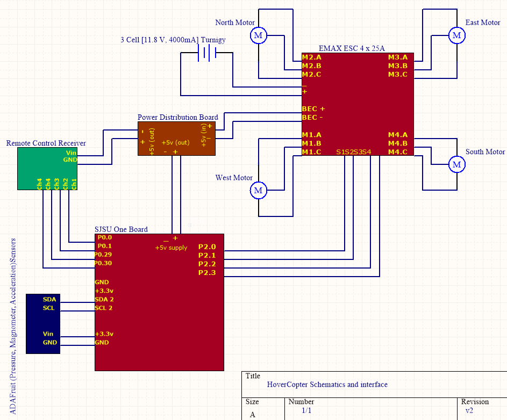
Task: Select the Power Distribution Board block
Action: click(x=176, y=139)
